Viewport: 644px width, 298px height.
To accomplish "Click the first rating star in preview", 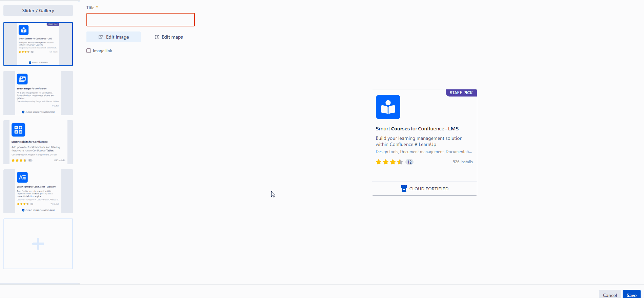I will tap(379, 162).
